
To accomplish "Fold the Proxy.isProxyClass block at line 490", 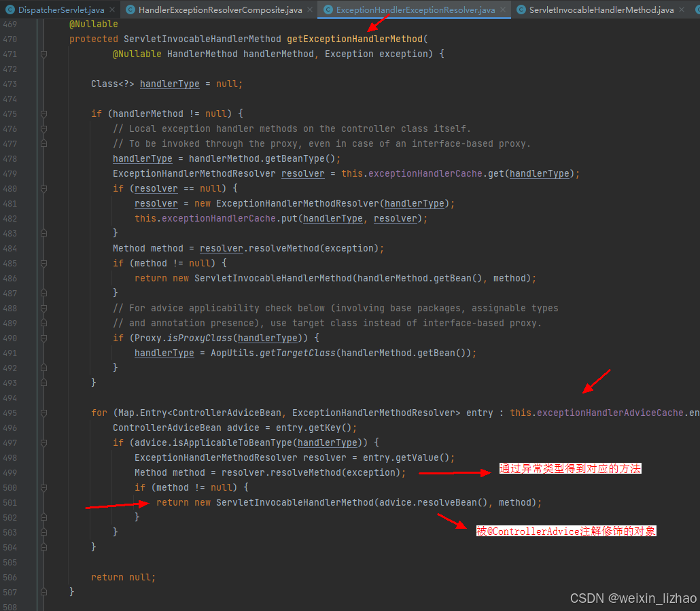I will coord(43,338).
